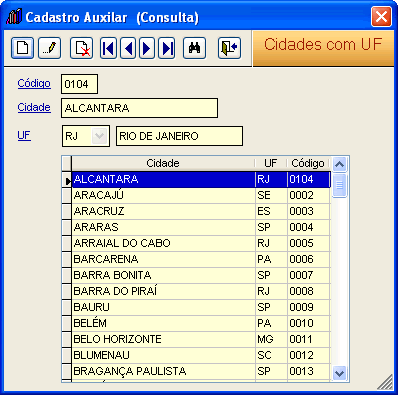Click the row selector beside BAURU

[x=67, y=307]
